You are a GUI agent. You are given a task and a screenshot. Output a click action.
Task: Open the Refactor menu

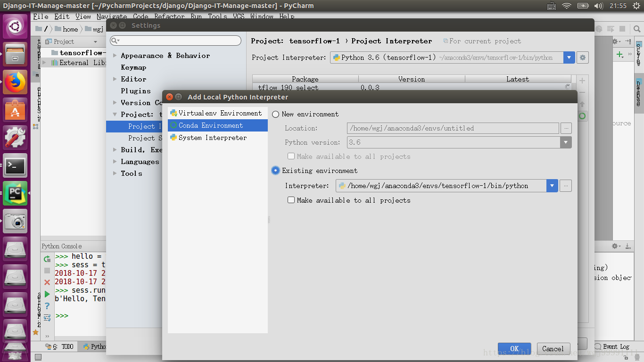click(169, 16)
